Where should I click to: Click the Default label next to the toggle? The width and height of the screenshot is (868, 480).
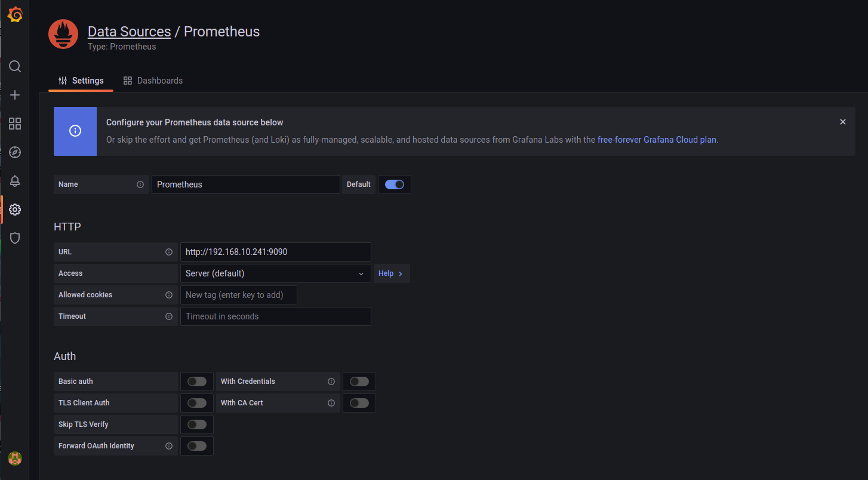359,184
